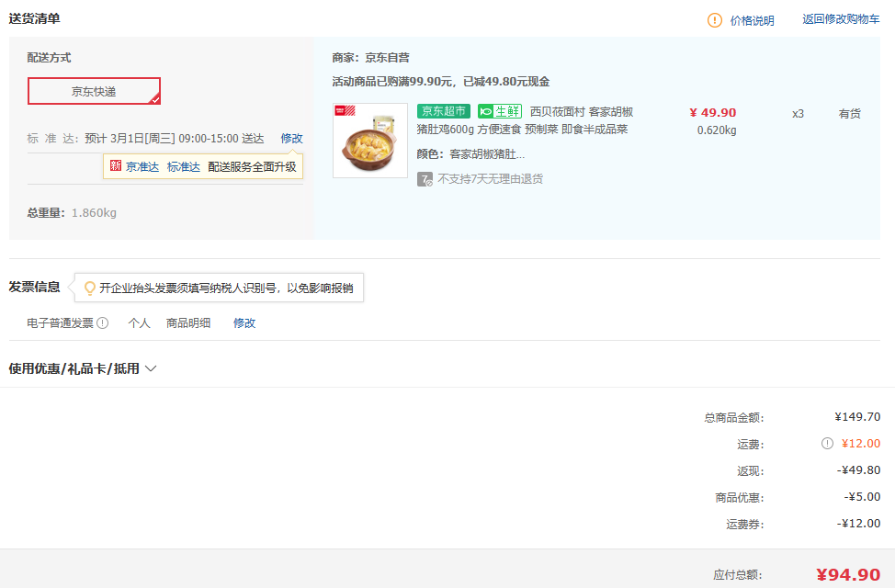Viewport: 895px width, 588px height.
Task: Click the lightbulb tip icon in invoice notice
Action: [x=90, y=288]
